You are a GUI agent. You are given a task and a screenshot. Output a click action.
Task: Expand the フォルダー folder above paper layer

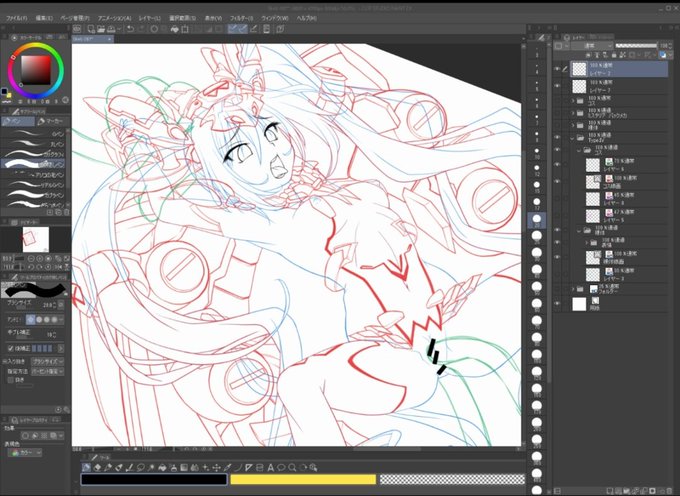click(x=573, y=288)
